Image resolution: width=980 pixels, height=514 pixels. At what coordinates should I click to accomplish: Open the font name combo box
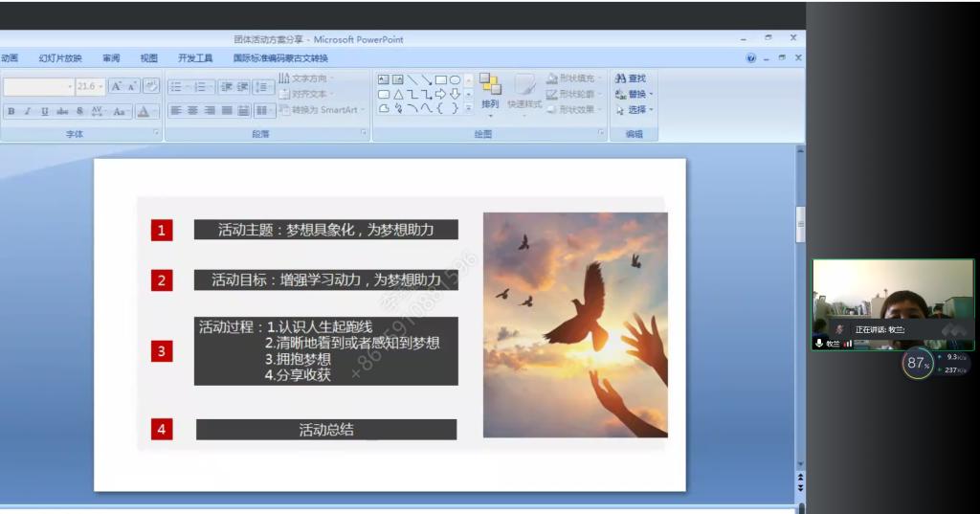38,86
